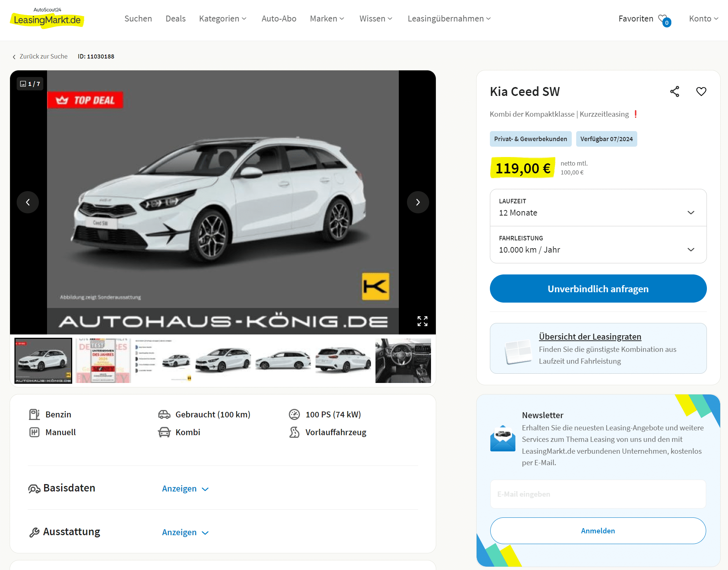Open Übersicht der Leasingraten link
The image size is (728, 570).
[x=590, y=337]
